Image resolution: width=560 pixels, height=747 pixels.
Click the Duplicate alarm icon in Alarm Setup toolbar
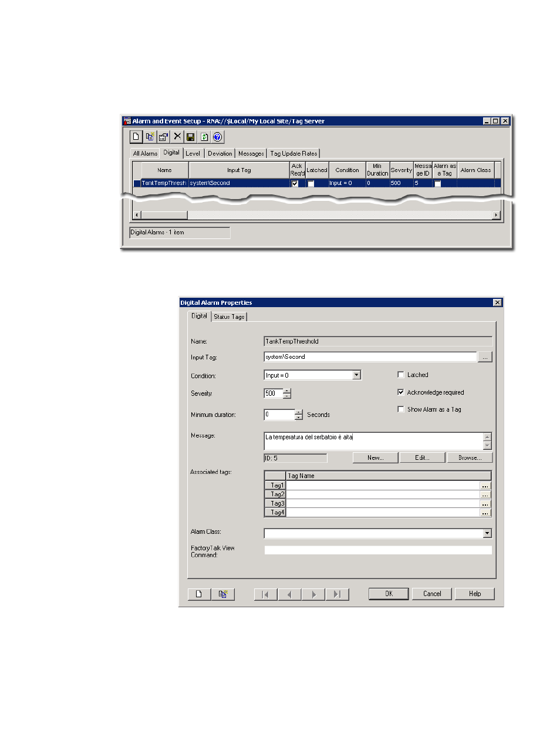tap(150, 137)
